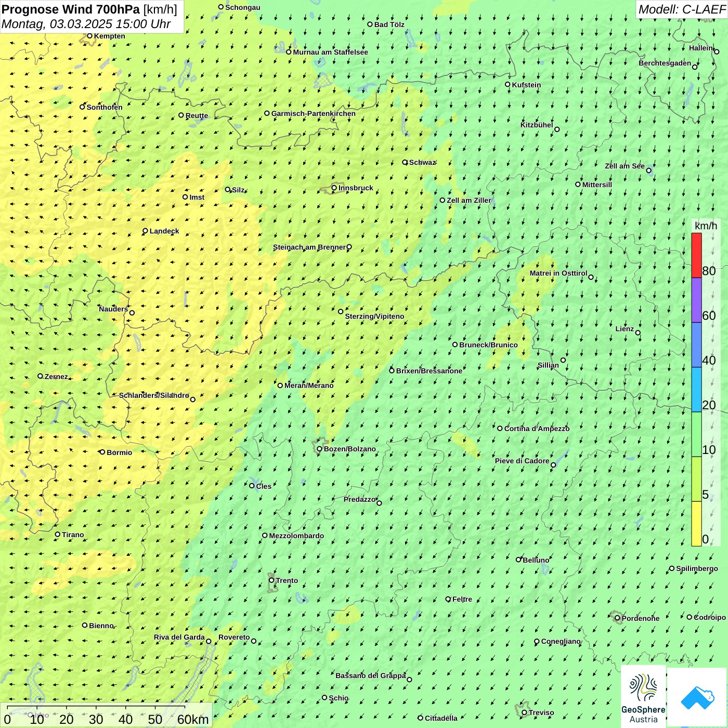
Task: Click the 'Murnau am Staffelsee' label
Action: click(330, 52)
